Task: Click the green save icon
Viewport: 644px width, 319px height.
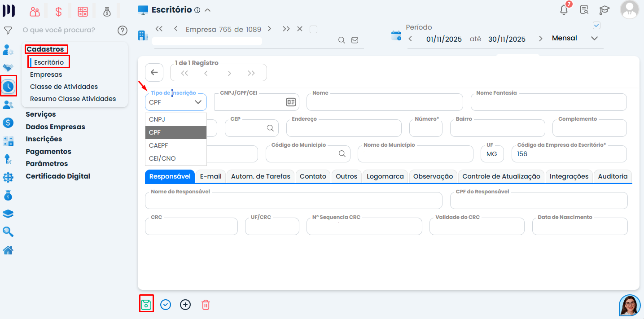Action: pos(146,305)
